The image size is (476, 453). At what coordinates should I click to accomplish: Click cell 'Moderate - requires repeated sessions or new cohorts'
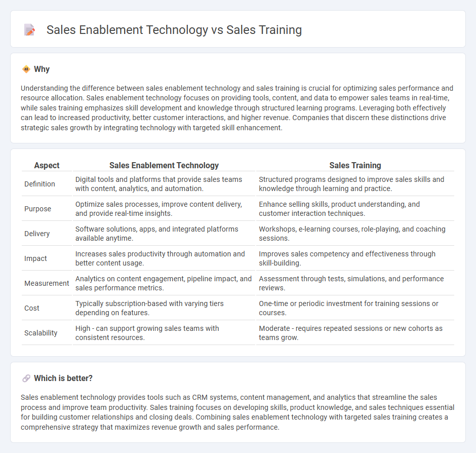point(355,333)
